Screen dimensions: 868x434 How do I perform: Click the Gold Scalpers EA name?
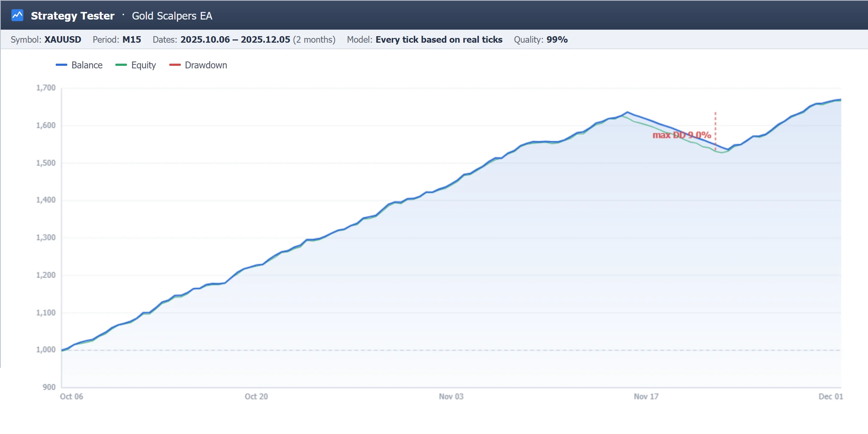tap(172, 16)
